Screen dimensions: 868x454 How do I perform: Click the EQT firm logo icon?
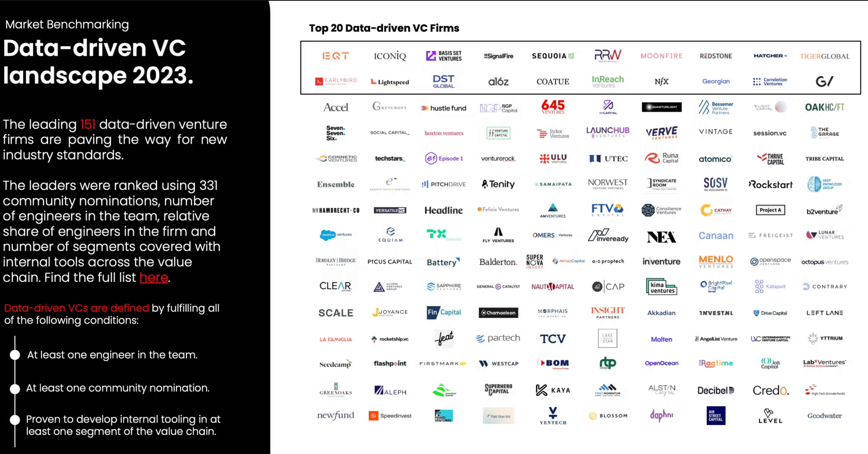click(x=335, y=56)
